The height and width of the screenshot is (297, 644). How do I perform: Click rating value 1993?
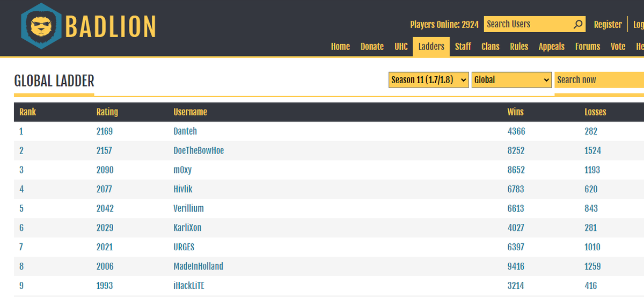105,286
